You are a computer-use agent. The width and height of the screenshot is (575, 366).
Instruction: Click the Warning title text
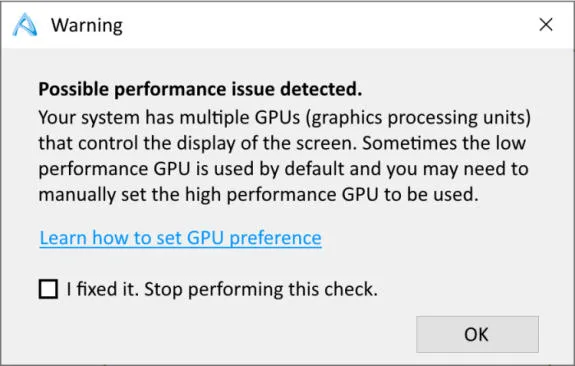[87, 25]
